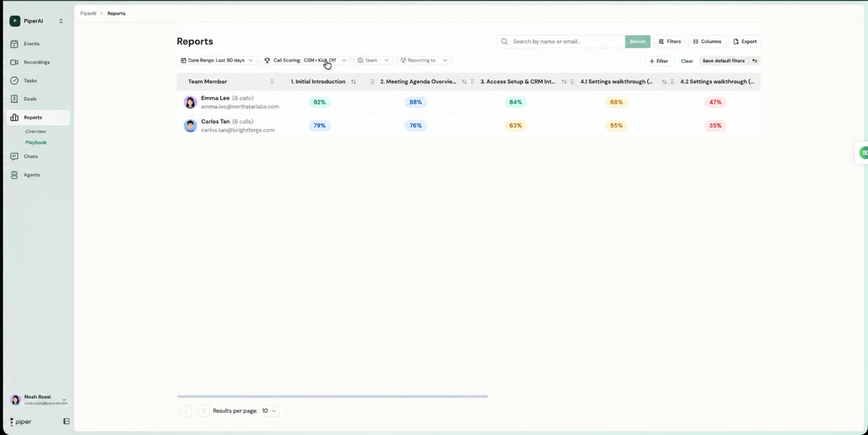
Task: Open the Call Scoring CSM Kick Off dropdown
Action: click(x=305, y=60)
